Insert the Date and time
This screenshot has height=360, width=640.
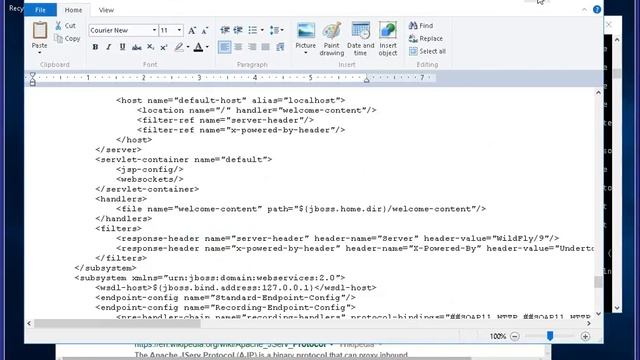coord(360,39)
